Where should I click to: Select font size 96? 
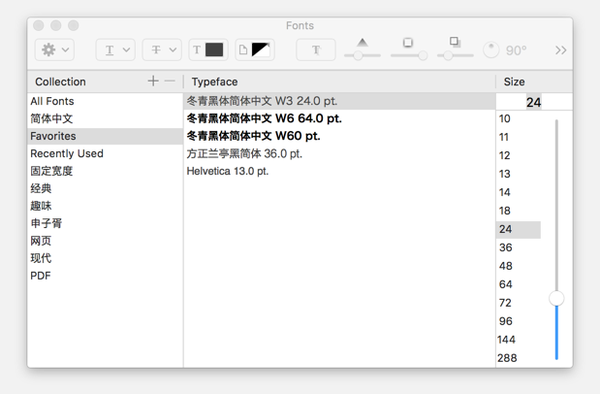pyautogui.click(x=518, y=321)
